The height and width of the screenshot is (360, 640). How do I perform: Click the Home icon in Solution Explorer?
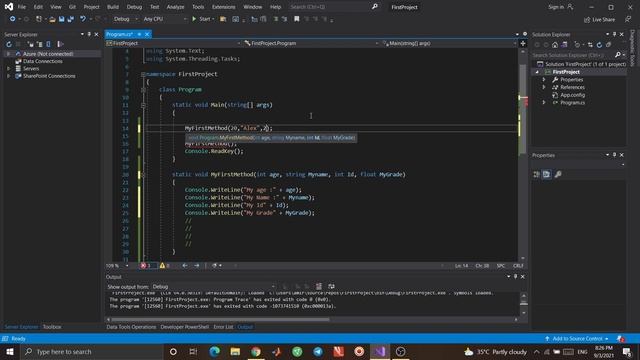[555, 44]
